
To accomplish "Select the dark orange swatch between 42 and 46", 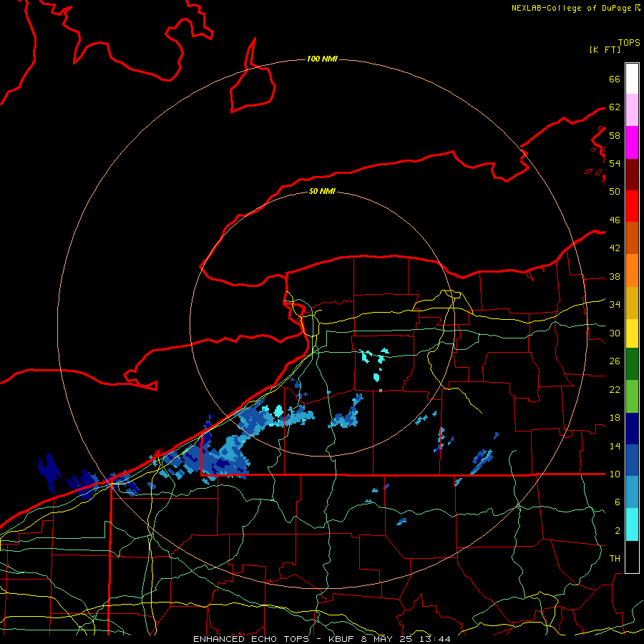I will tap(632, 238).
